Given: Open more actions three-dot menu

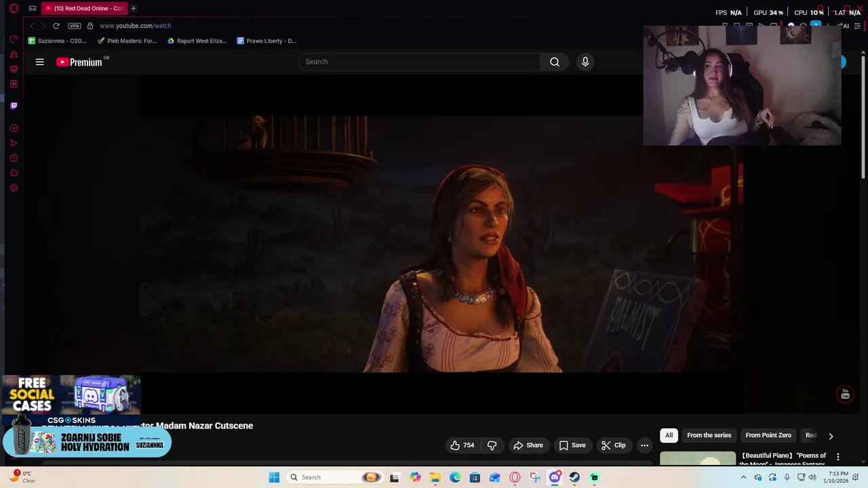Looking at the screenshot, I should click(645, 445).
